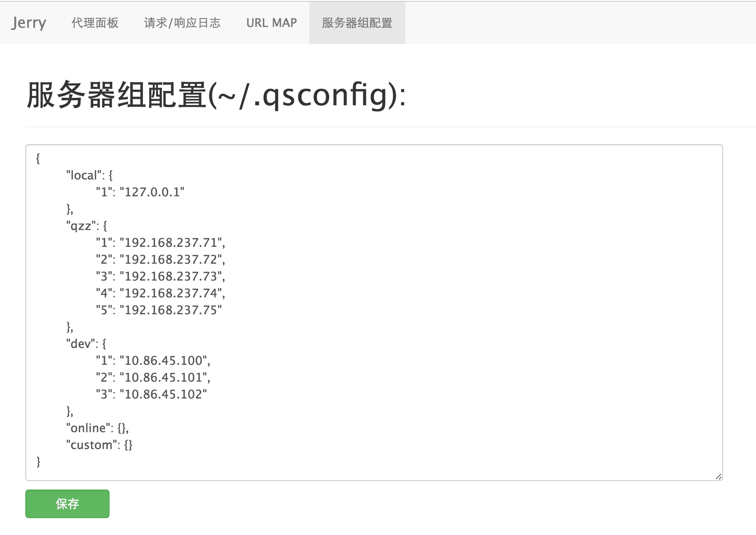Go to the URL MAP tab

click(x=271, y=23)
